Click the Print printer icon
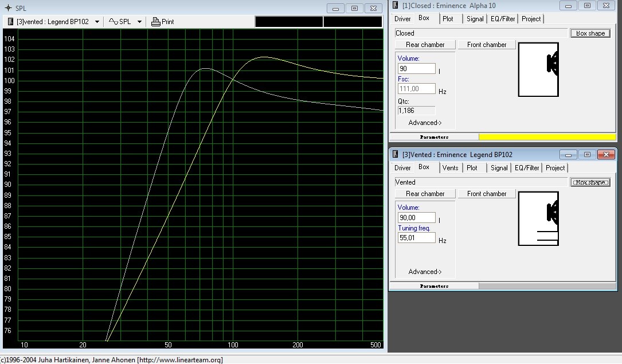Screen dimensions: 622x364 coord(155,22)
